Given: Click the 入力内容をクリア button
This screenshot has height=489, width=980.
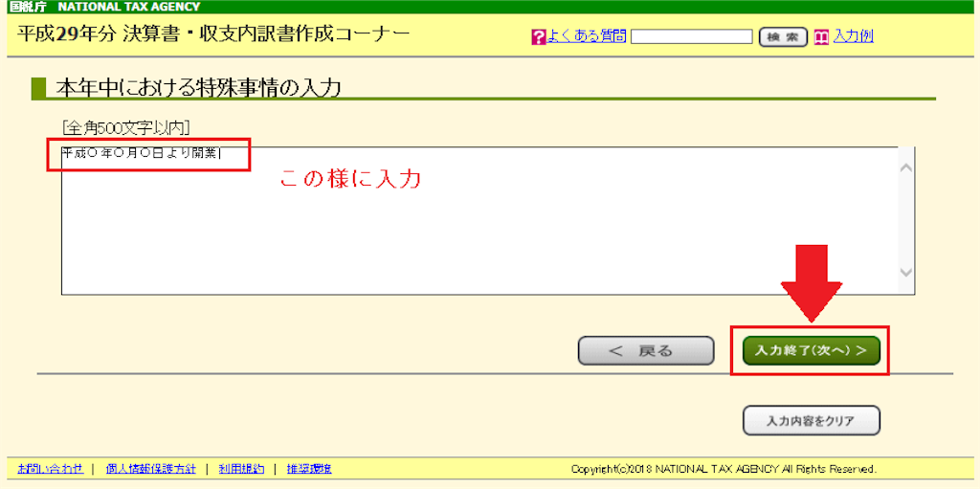Looking at the screenshot, I should [811, 420].
